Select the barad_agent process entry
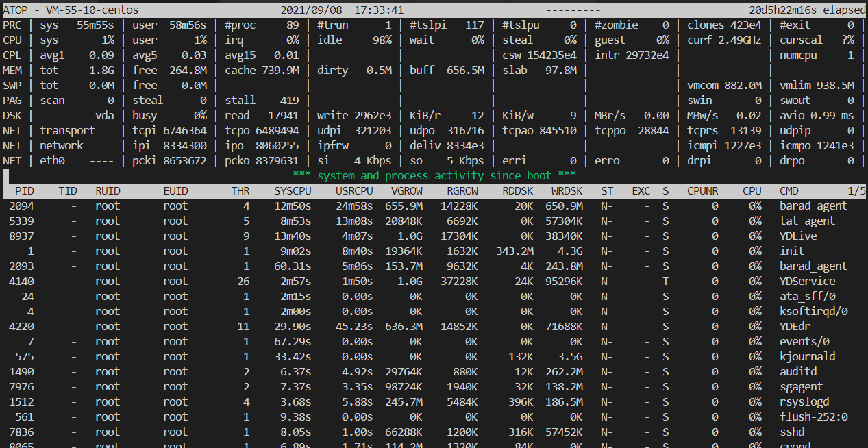The image size is (868, 448). click(813, 206)
